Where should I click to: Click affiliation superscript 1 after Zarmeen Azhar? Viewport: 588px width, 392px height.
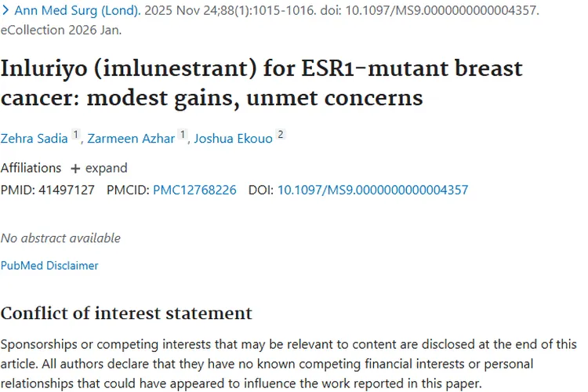[183, 135]
